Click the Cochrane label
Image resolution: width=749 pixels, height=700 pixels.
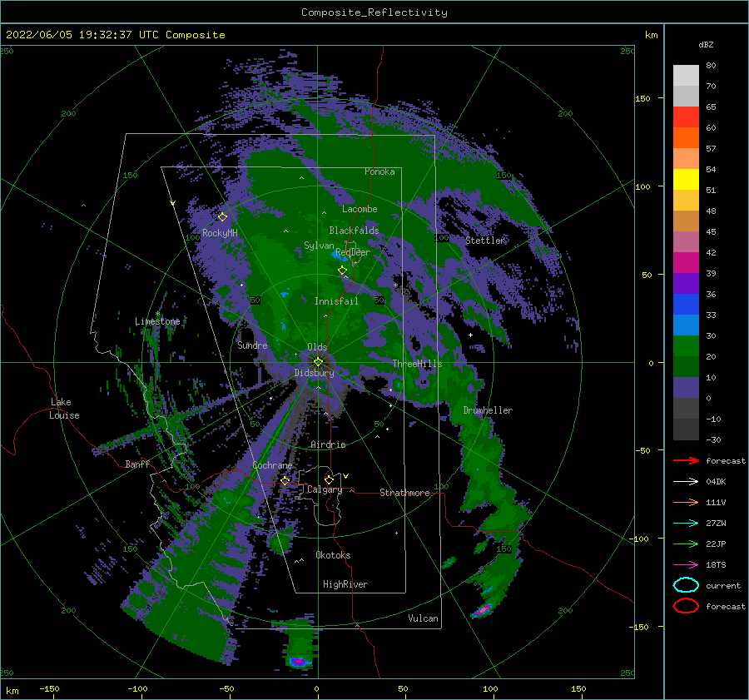272,465
